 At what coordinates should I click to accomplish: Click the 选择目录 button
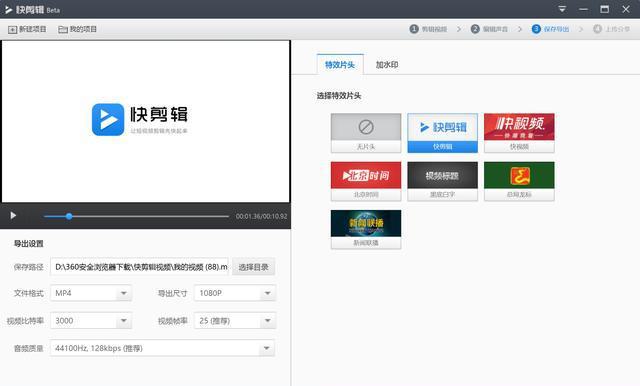click(x=253, y=267)
